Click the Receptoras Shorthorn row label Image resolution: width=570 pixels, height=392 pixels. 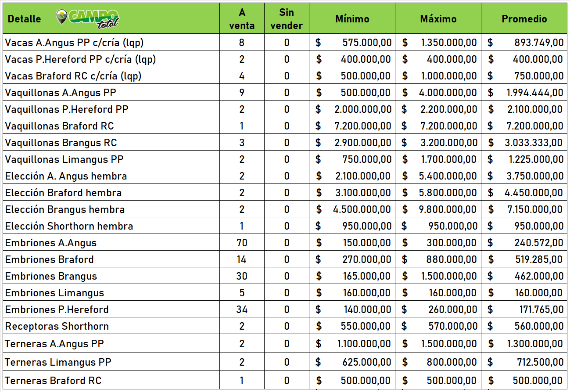[x=57, y=326]
